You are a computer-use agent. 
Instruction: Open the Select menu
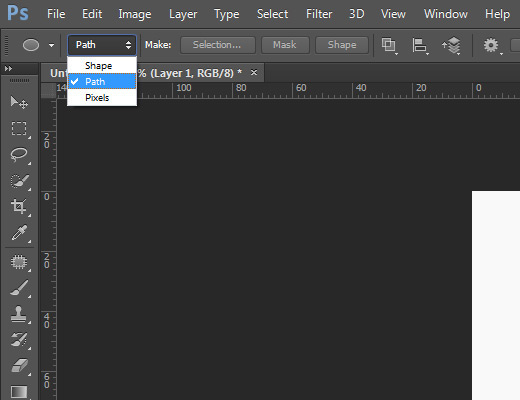click(272, 14)
